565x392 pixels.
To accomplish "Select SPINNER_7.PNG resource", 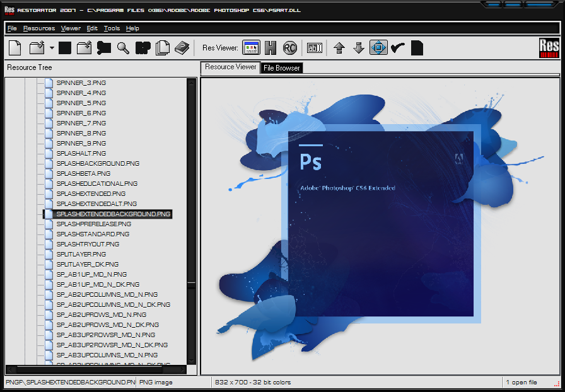I will [81, 124].
